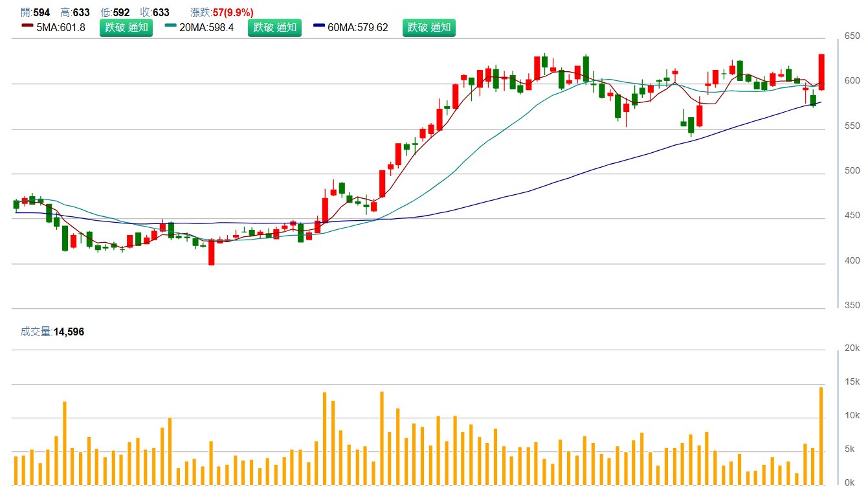Click the 跌破 通知 button beside 5MA
This screenshot has width=868, height=496.
click(x=126, y=27)
